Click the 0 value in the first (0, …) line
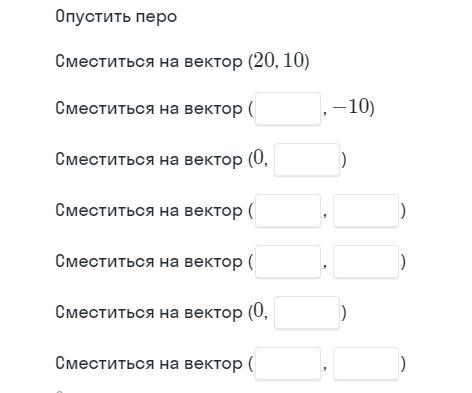The width and height of the screenshot is (472, 393). click(258, 158)
